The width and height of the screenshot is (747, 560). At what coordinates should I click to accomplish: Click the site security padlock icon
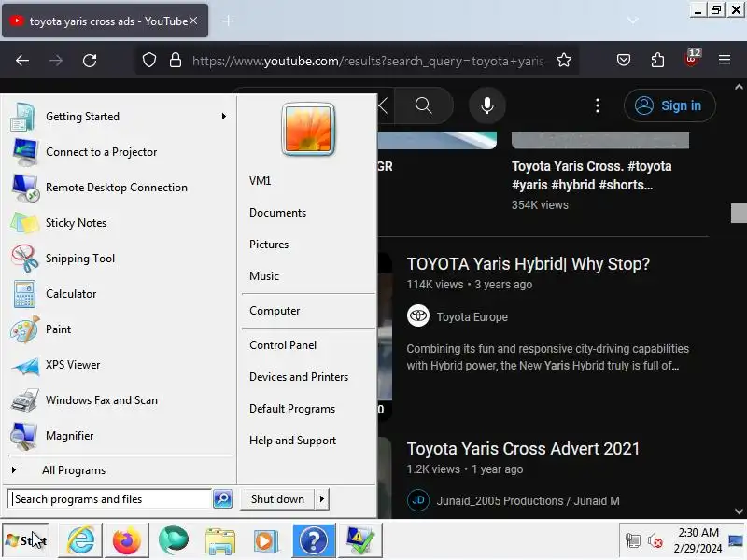[x=176, y=61]
